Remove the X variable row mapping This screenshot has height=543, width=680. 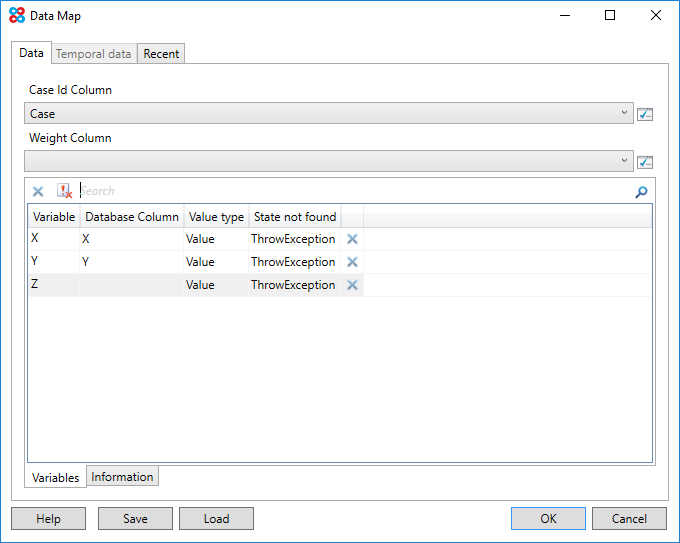click(352, 239)
